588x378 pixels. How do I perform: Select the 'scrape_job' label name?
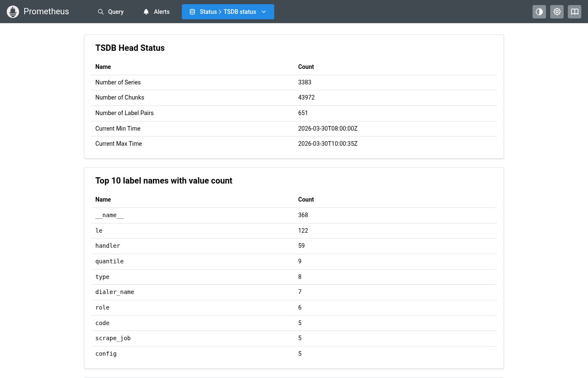pos(113,338)
